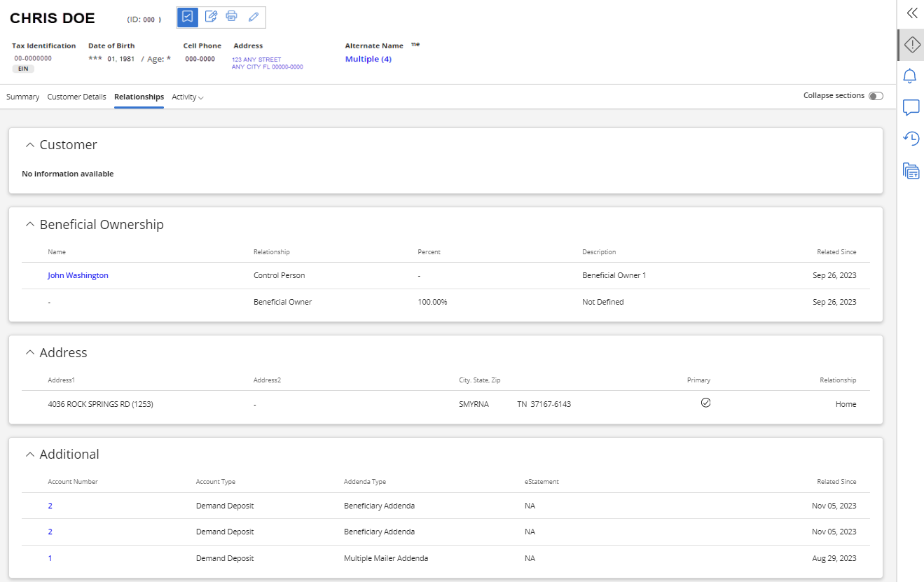Click the Not Defined description cell
The height and width of the screenshot is (582, 924).
pos(603,303)
